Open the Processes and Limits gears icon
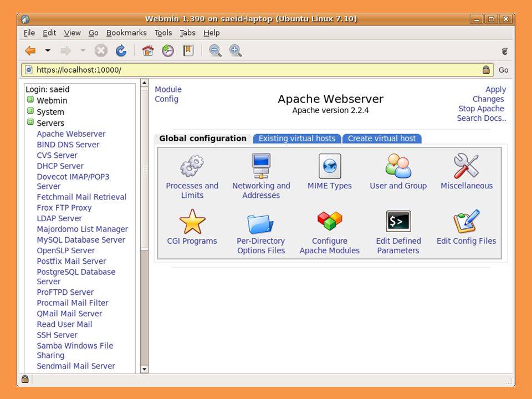Viewport: 532px width, 399px height. [x=192, y=166]
